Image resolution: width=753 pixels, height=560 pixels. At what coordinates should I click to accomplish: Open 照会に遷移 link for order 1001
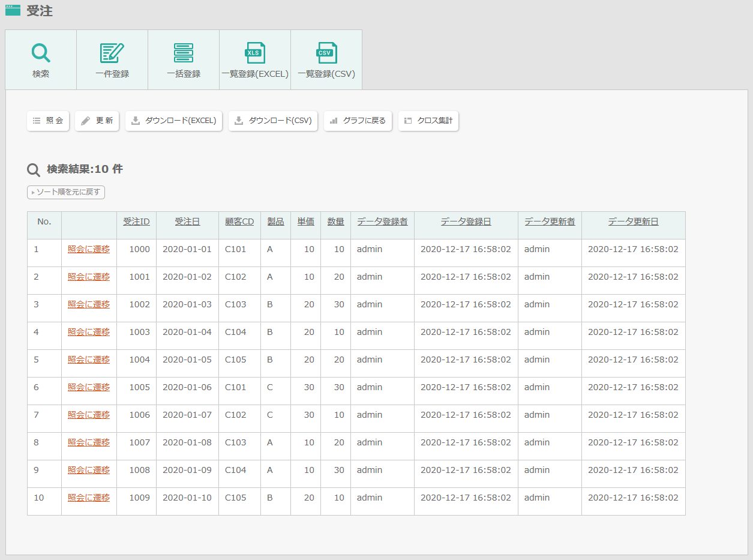click(89, 277)
